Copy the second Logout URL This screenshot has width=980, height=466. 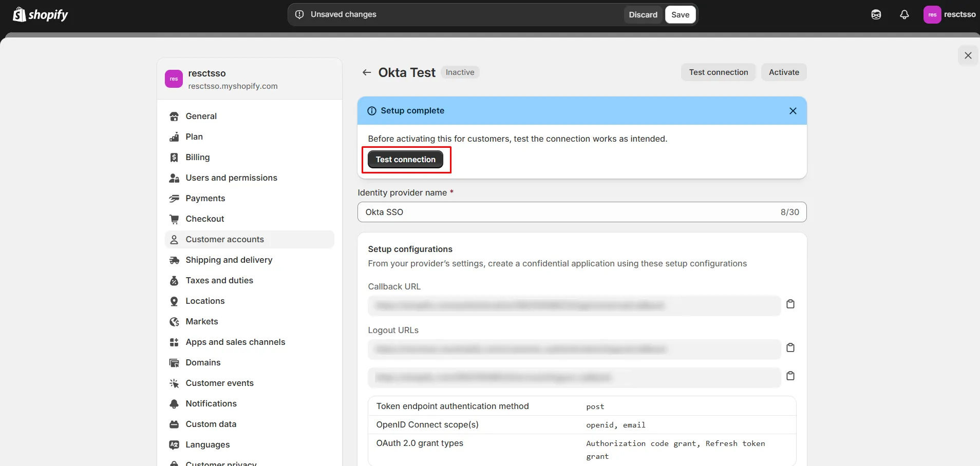[x=790, y=376]
